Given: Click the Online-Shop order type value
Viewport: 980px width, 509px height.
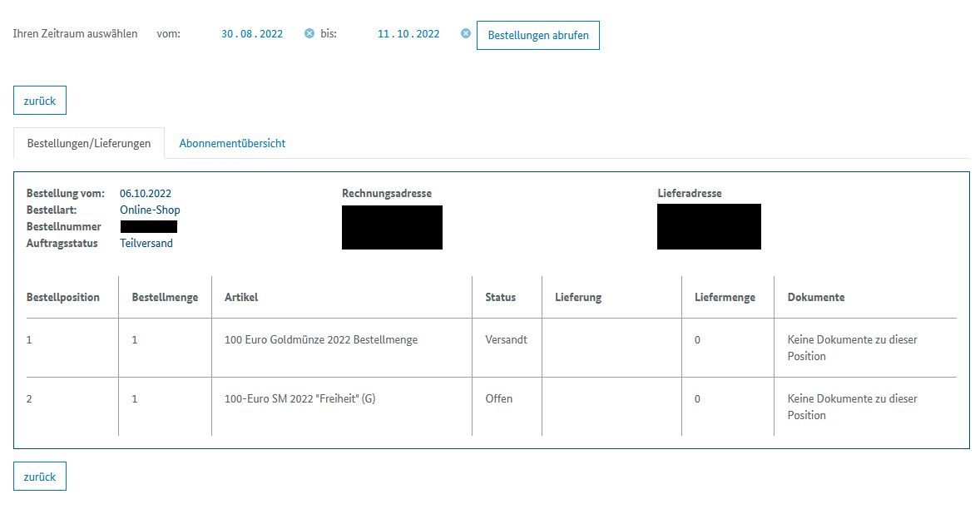Looking at the screenshot, I should click(x=150, y=210).
